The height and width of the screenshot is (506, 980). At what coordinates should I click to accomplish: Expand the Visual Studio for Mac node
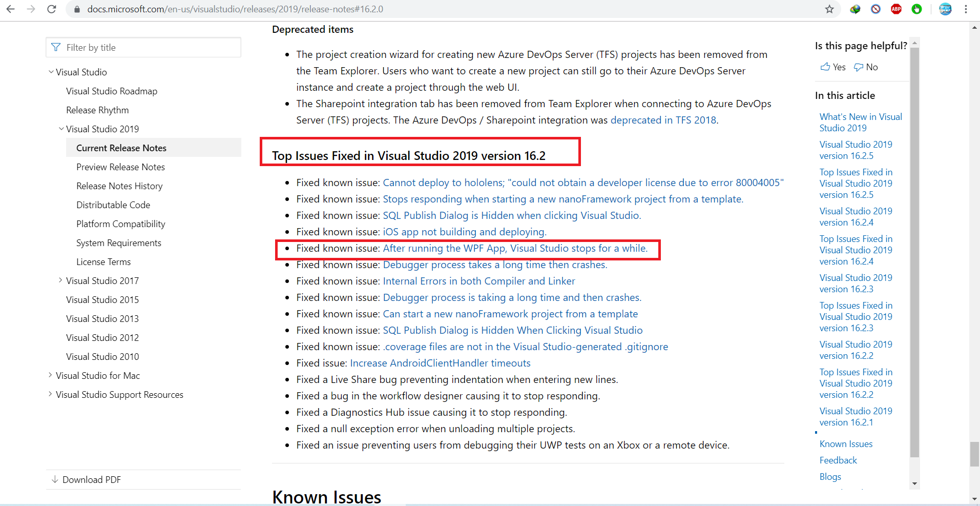pyautogui.click(x=51, y=375)
